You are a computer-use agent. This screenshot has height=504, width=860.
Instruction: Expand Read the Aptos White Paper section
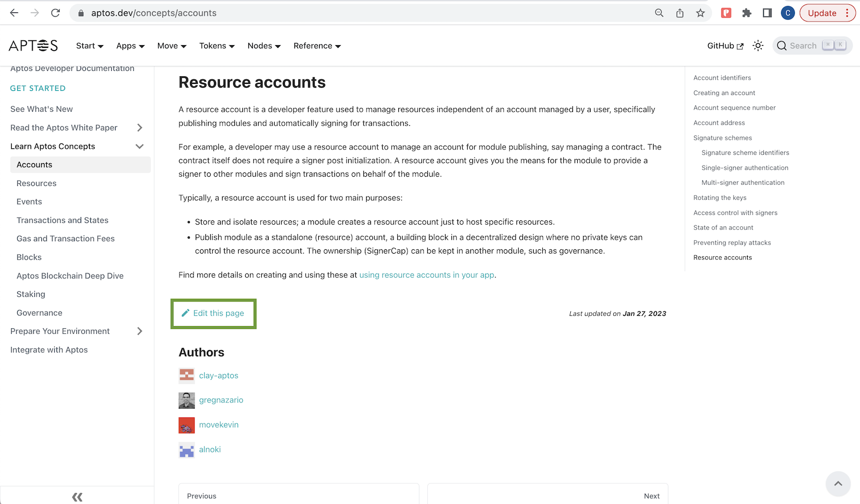coord(140,128)
